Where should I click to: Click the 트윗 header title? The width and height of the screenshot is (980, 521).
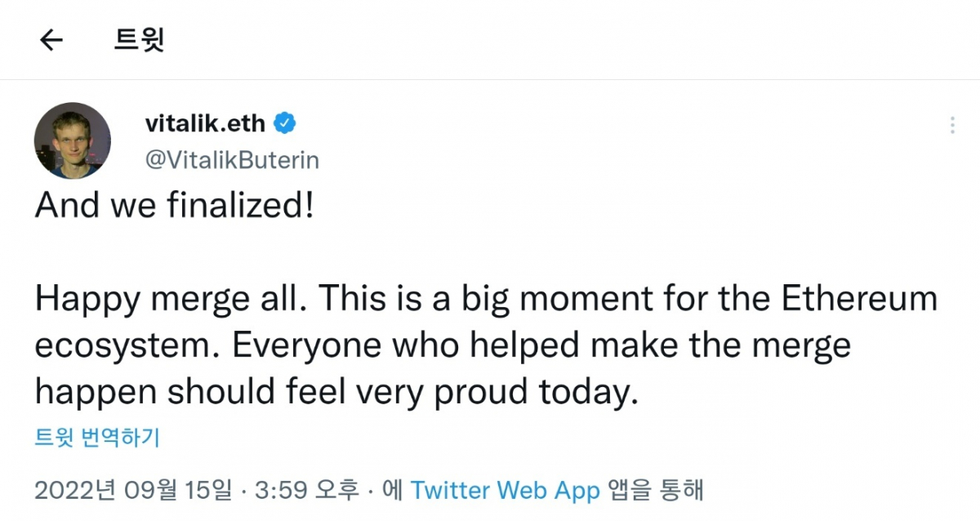pyautogui.click(x=139, y=40)
